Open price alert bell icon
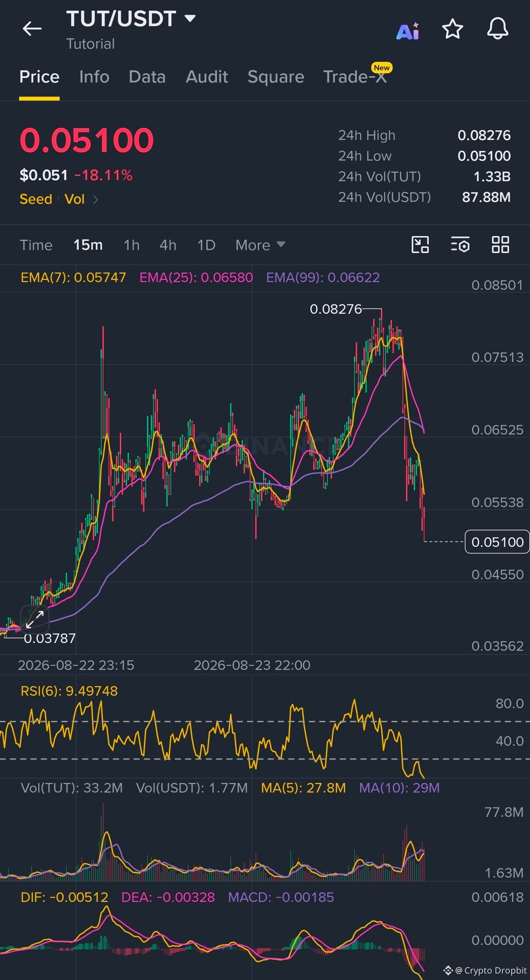The width and height of the screenshot is (530, 980). pos(498,28)
